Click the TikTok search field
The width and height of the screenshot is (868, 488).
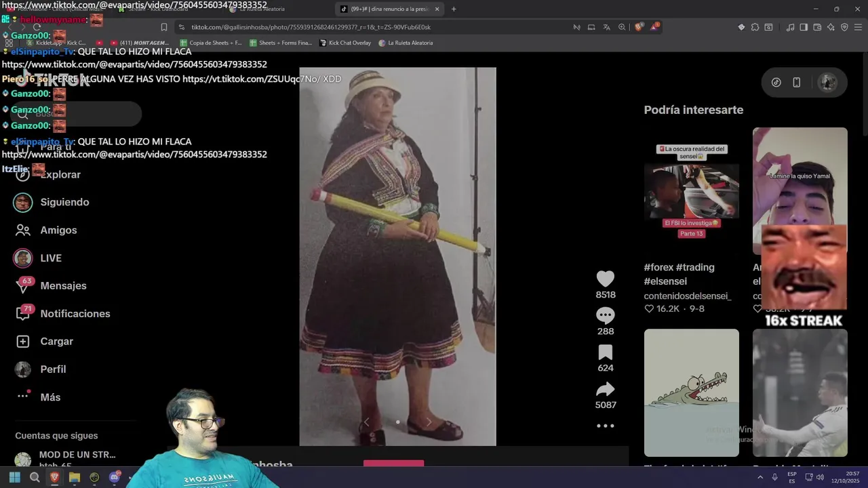(76, 113)
